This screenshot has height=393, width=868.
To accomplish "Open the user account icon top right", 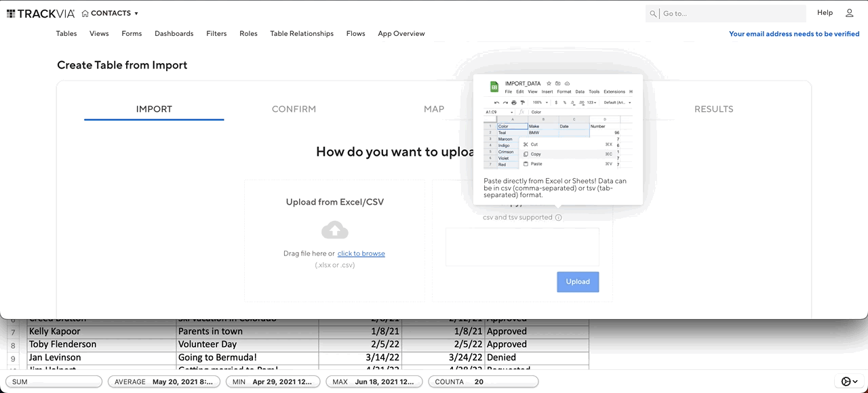I will (x=849, y=13).
